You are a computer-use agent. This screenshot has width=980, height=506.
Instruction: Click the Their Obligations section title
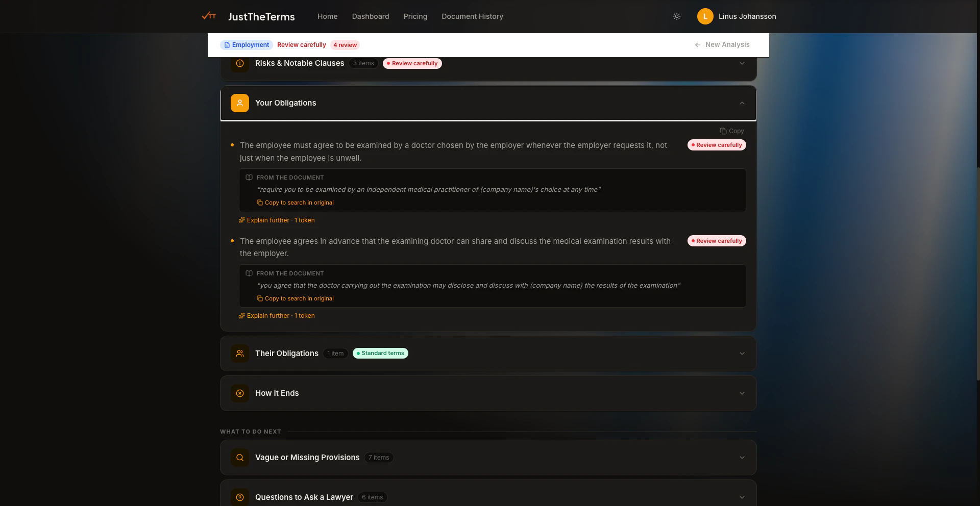(287, 353)
